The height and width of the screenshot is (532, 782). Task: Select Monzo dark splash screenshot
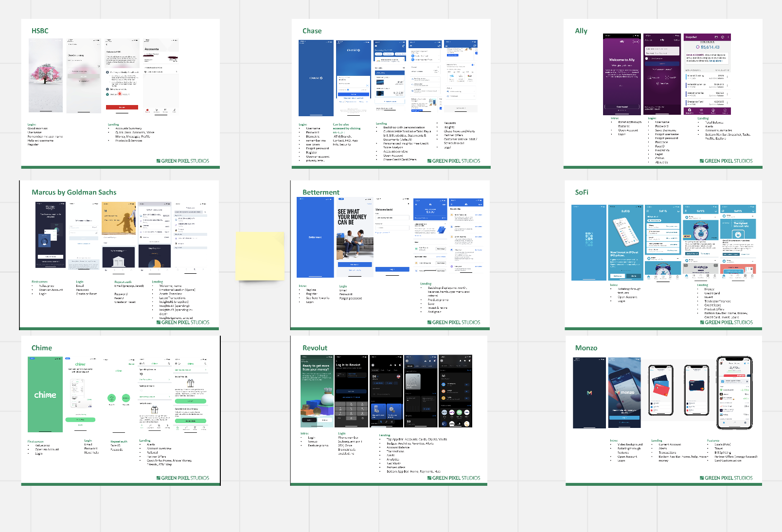click(x=589, y=393)
